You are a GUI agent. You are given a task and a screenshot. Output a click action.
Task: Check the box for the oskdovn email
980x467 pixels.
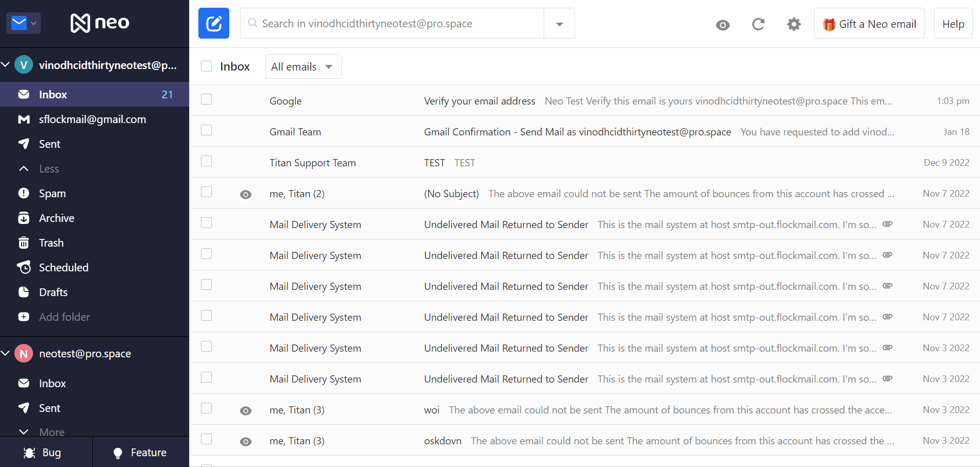(207, 439)
